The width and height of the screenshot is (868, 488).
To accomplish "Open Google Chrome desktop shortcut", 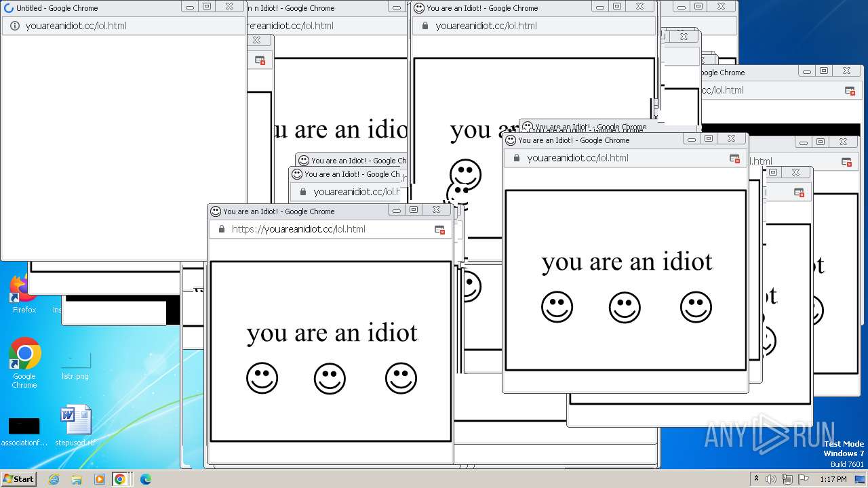I will (x=24, y=363).
